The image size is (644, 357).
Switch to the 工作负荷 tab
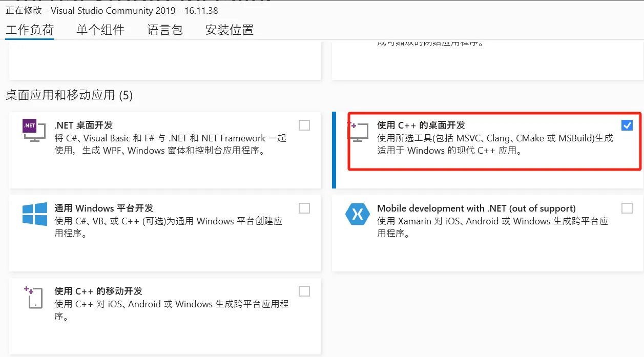click(30, 30)
